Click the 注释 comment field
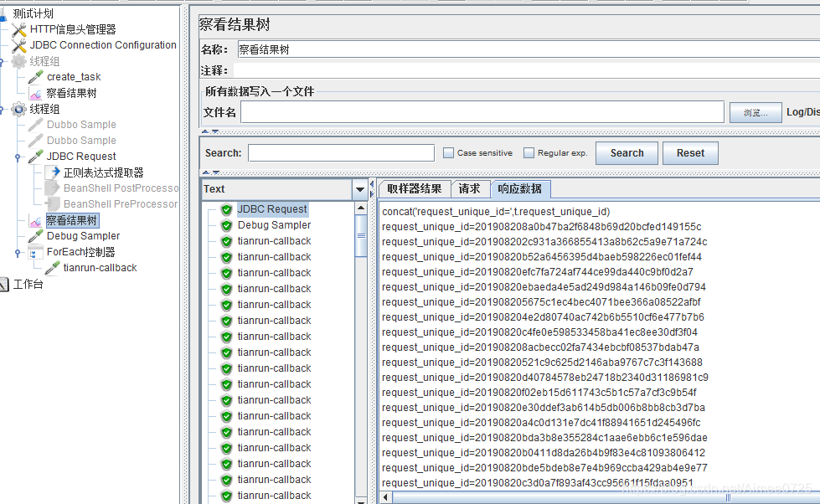This screenshot has height=504, width=820. tap(527, 70)
